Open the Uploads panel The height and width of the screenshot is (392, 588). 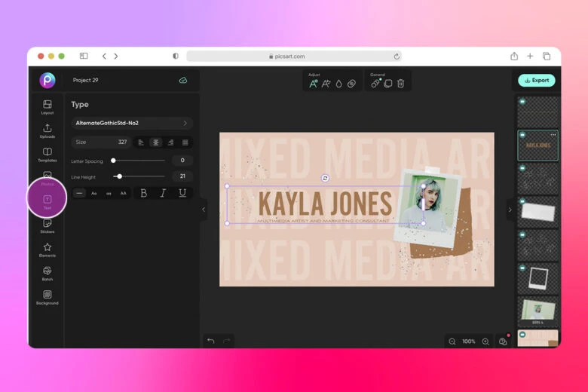coord(47,130)
